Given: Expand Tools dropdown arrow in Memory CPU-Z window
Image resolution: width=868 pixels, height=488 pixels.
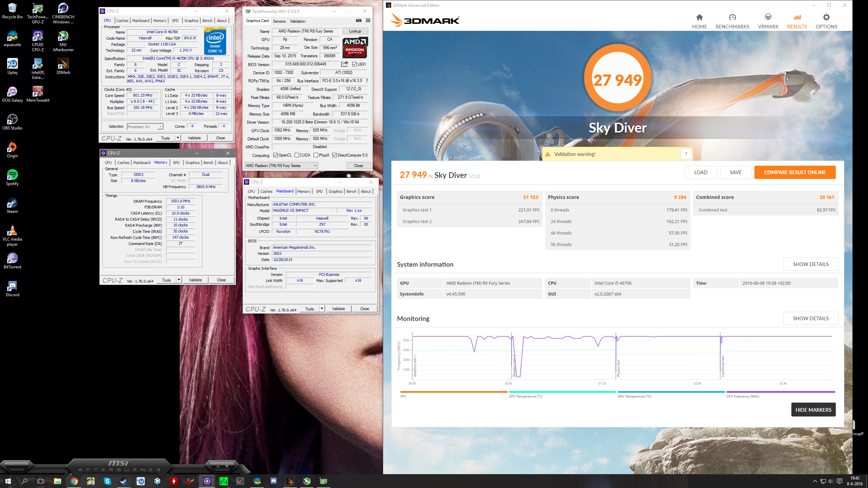Looking at the screenshot, I should pyautogui.click(x=178, y=280).
